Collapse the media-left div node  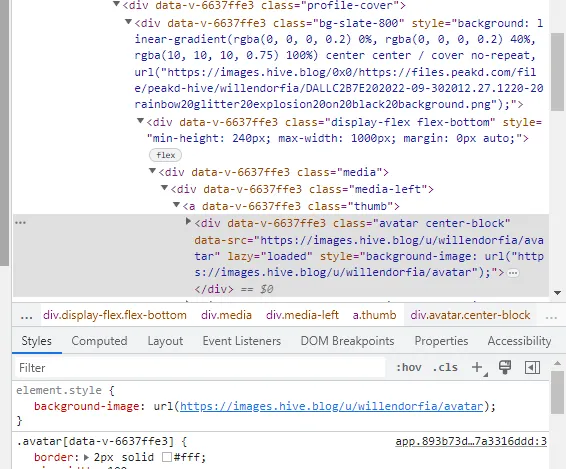[164, 188]
